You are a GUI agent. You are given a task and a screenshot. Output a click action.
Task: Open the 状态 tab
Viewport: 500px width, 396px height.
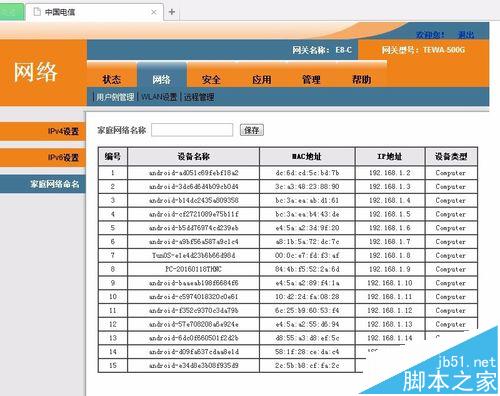[112, 79]
